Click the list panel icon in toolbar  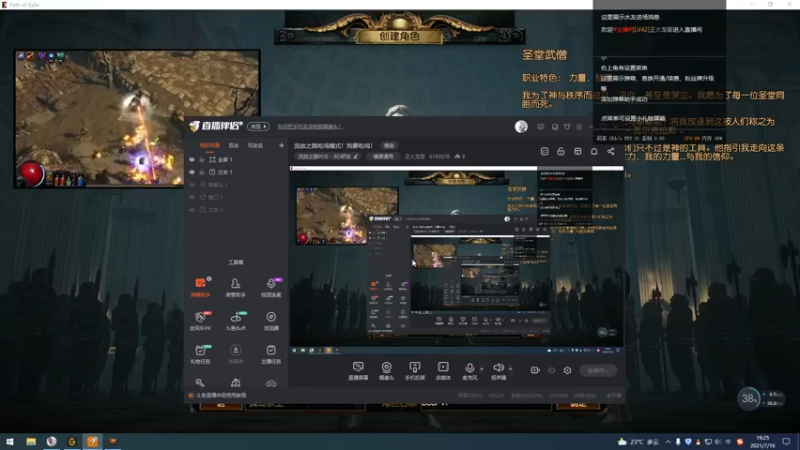(x=544, y=152)
